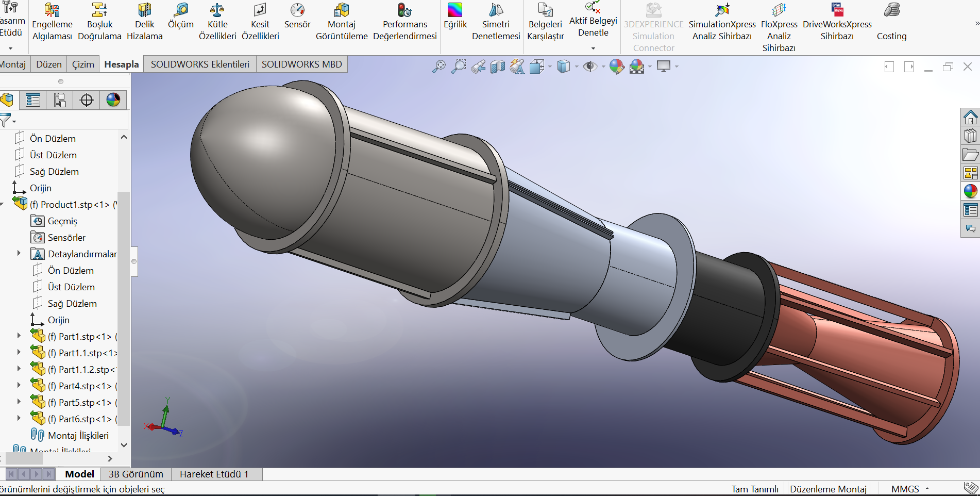Open Kütle Özellikleri mass properties
Screen dimensions: 980x496
tap(217, 22)
